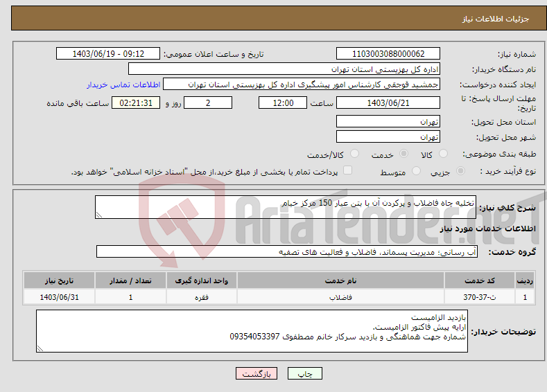
Task: Click the quantity cell in the فاضلاب row
Action: click(130, 297)
